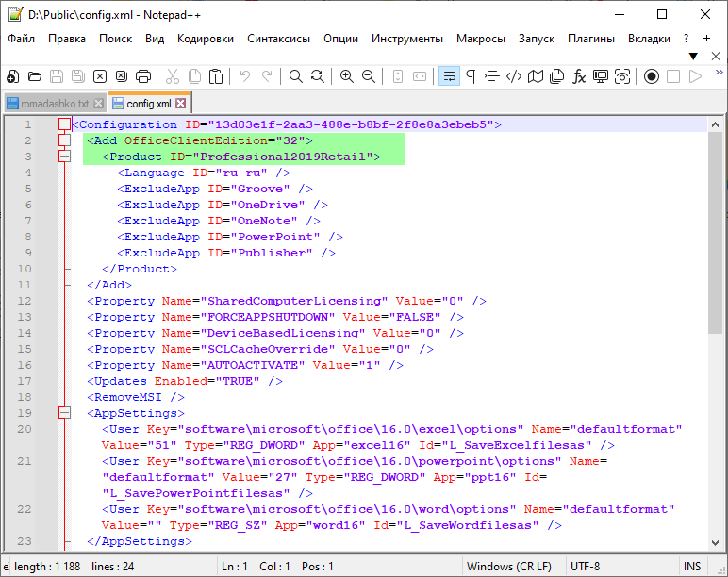This screenshot has width=728, height=577.
Task: Click the plus button in the menu bar
Action: [706, 39]
